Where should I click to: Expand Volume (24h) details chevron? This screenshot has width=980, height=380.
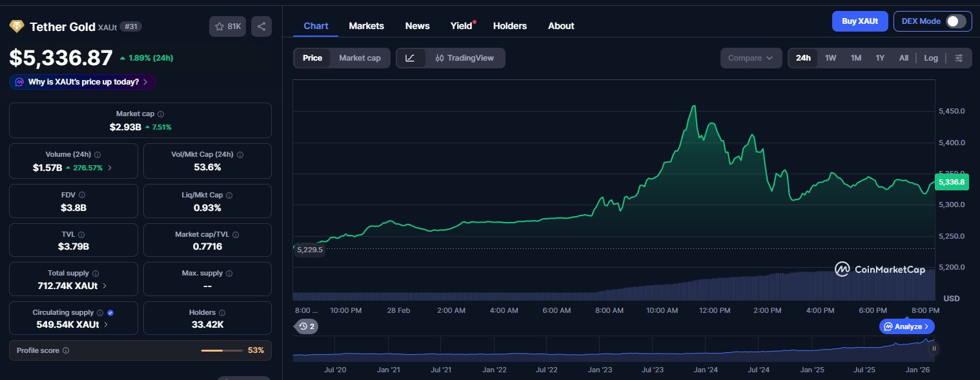(110, 168)
